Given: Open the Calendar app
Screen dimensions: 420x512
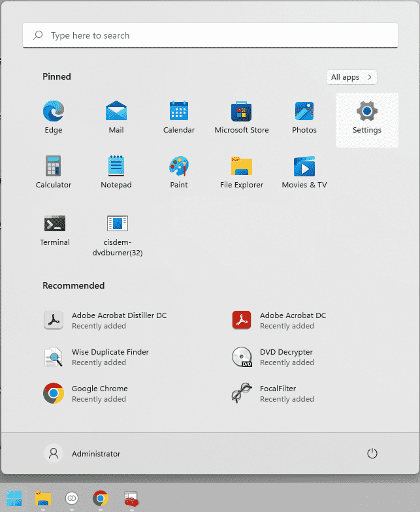Looking at the screenshot, I should click(179, 118).
